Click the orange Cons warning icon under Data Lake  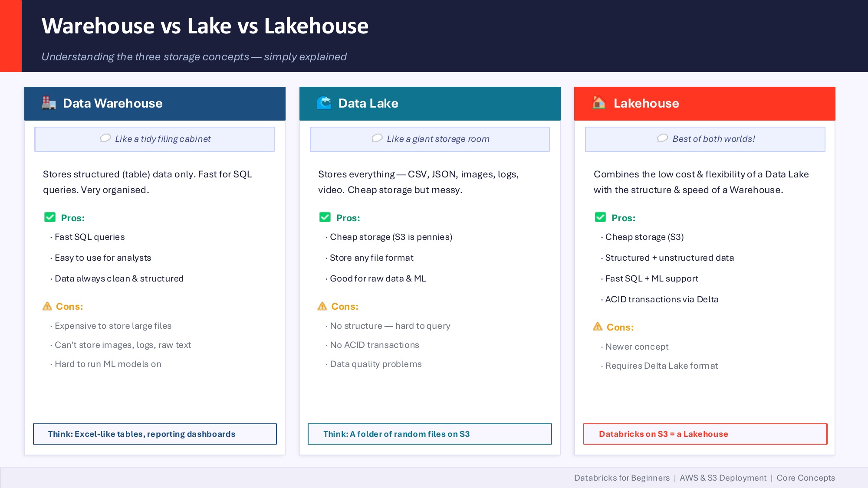(x=322, y=306)
